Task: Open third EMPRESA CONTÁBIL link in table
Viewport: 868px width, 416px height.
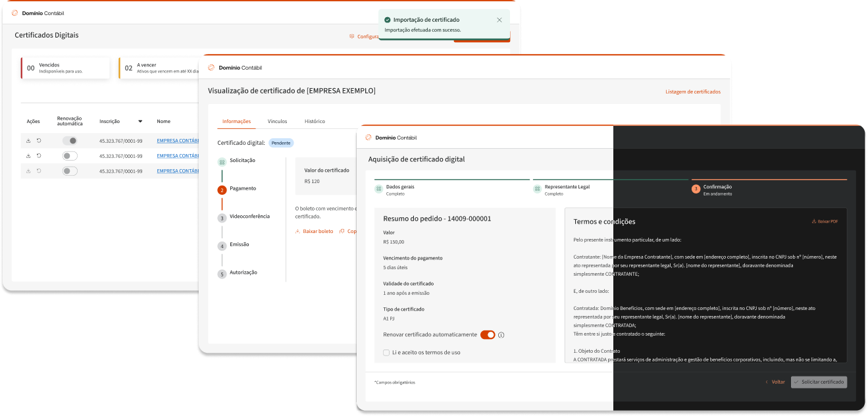Action: click(x=178, y=170)
